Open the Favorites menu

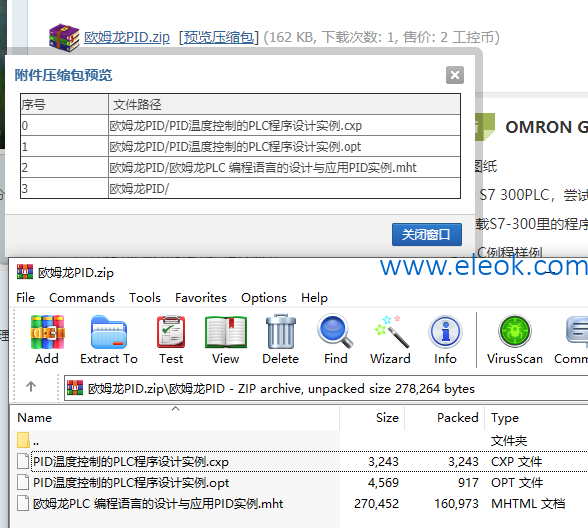pos(201,298)
